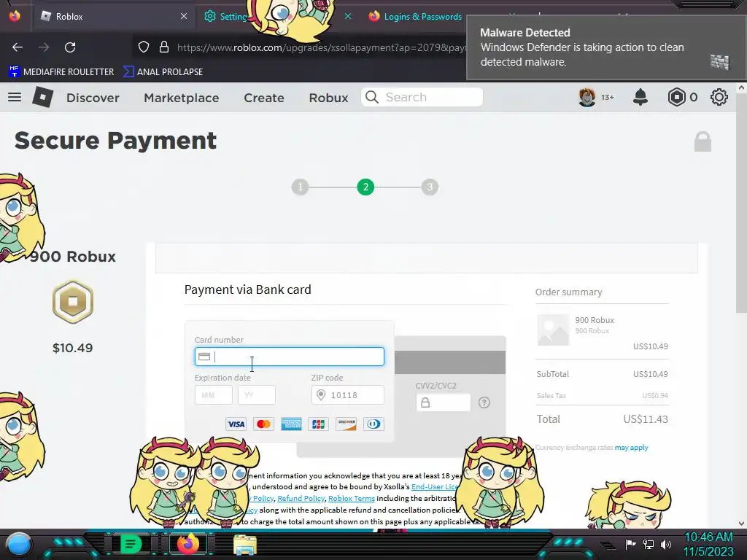
Task: Open the MEDIAFIRE ROULETTER bookmark
Action: click(61, 71)
